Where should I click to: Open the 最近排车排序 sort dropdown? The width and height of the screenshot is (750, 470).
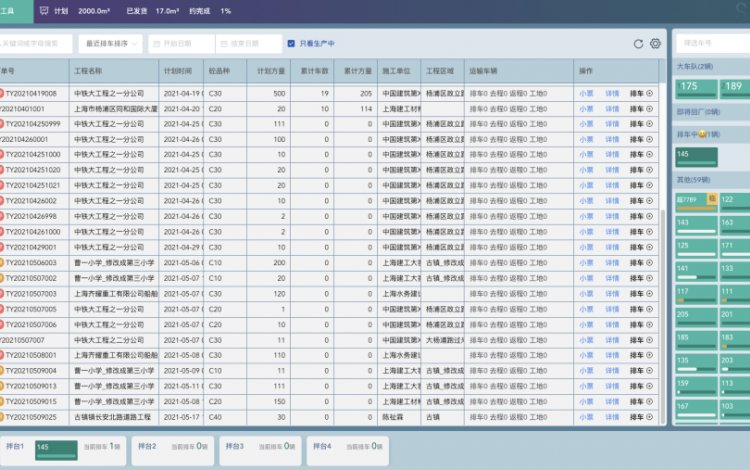point(110,44)
